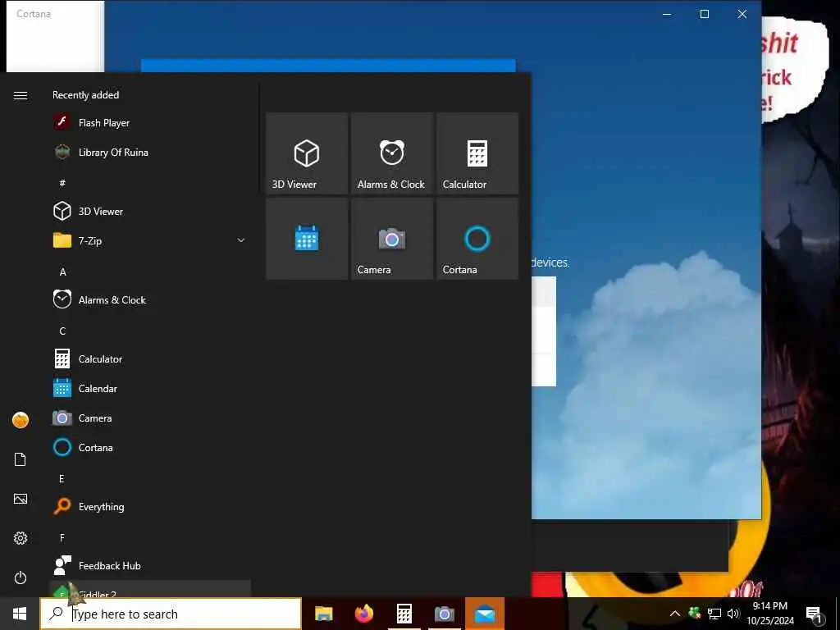Click the Calculator tile
840x630 pixels.
point(477,153)
